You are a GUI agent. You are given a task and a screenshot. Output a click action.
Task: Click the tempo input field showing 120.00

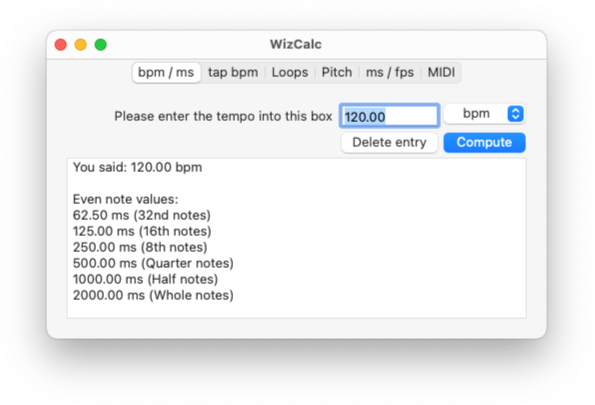pos(390,116)
